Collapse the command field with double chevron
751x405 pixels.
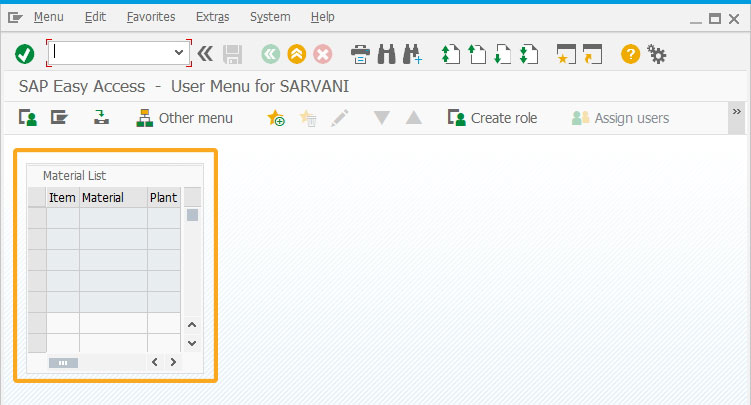[205, 54]
